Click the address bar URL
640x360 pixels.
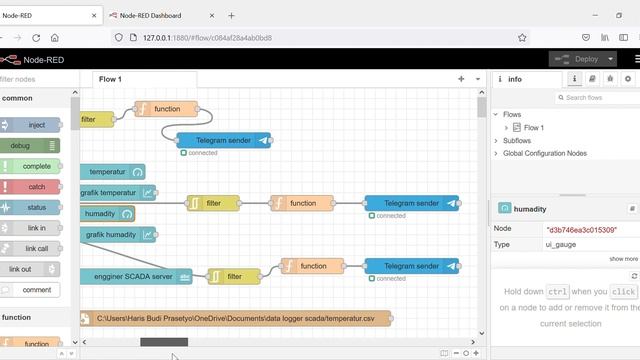[x=207, y=38]
